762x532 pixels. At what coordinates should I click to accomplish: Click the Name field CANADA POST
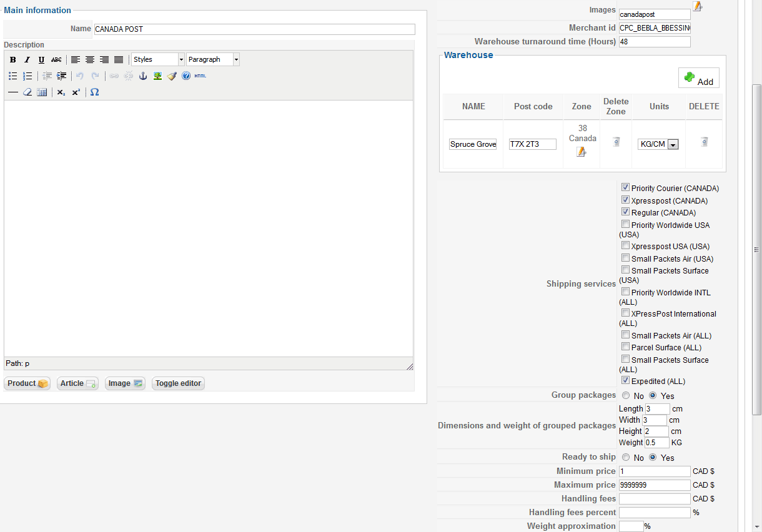pyautogui.click(x=254, y=29)
